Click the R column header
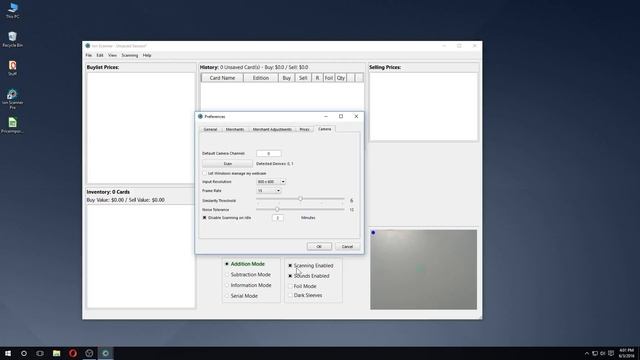Image resolution: width=640 pixels, height=360 pixels. pyautogui.click(x=317, y=78)
